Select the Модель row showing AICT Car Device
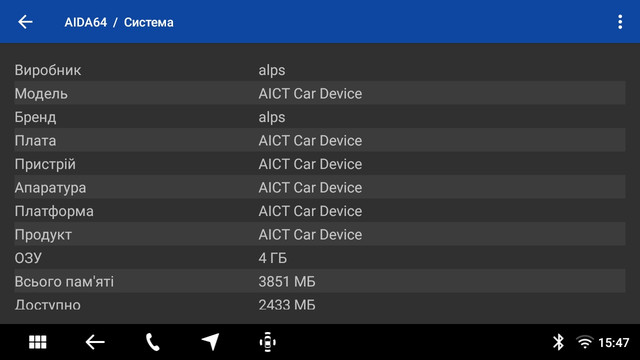The width and height of the screenshot is (640, 360). [x=320, y=93]
